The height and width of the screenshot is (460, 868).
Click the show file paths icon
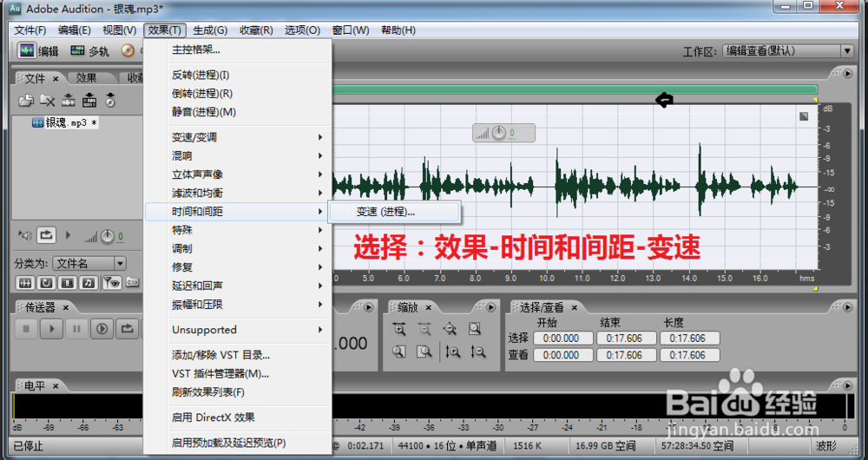[x=132, y=282]
